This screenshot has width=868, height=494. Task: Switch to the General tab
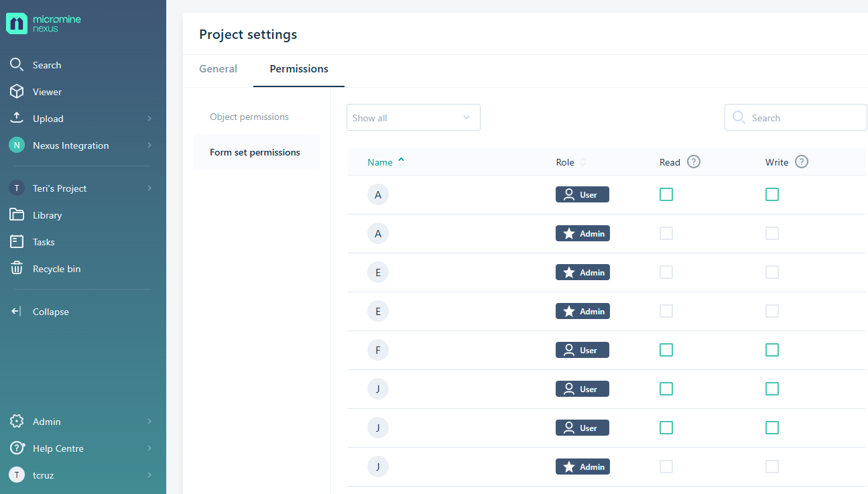click(218, 69)
